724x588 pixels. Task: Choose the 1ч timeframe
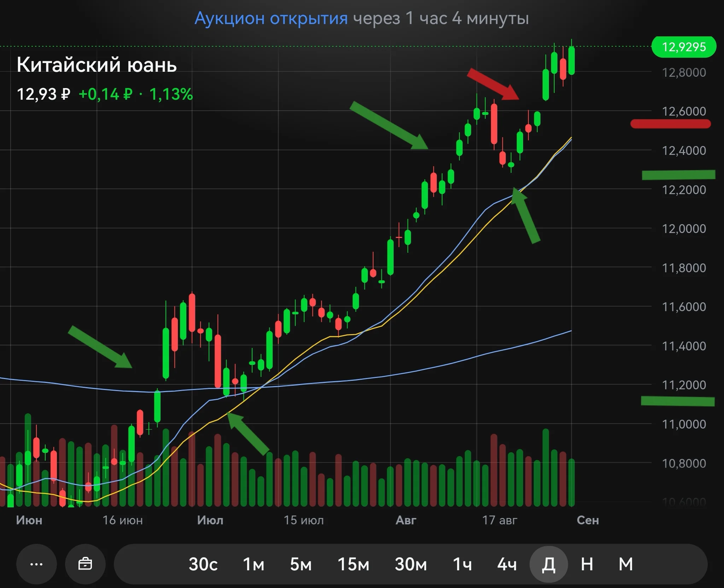tap(462, 564)
